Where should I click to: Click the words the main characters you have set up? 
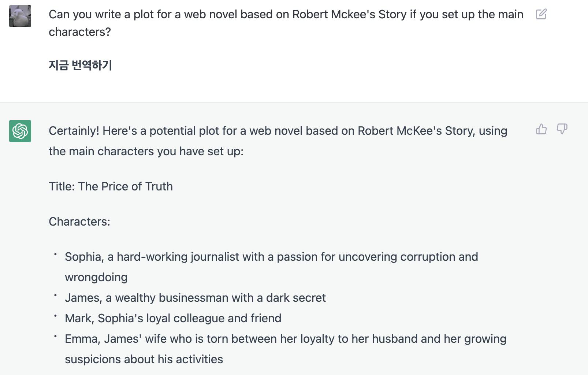[x=146, y=151]
